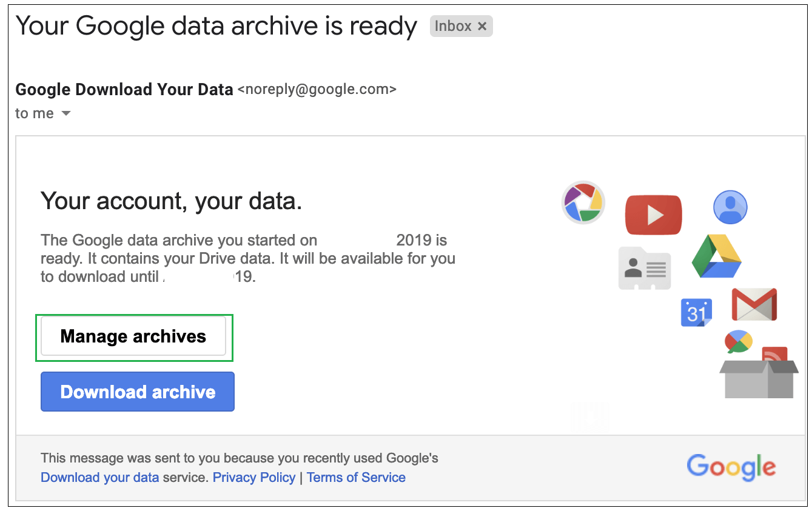
Task: Click the Gmail envelope icon
Action: click(754, 304)
